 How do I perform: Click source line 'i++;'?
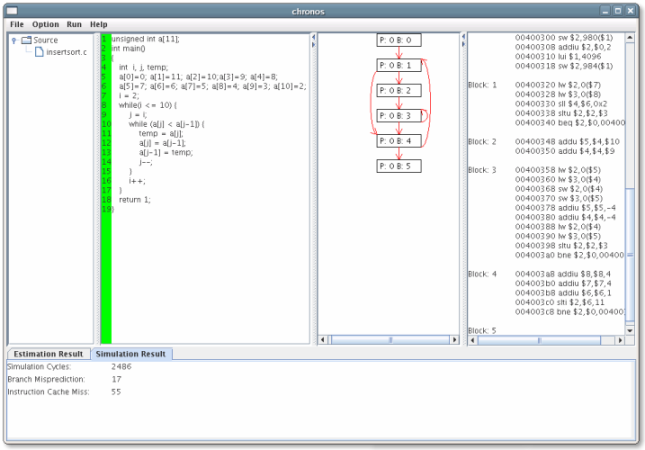(x=137, y=181)
